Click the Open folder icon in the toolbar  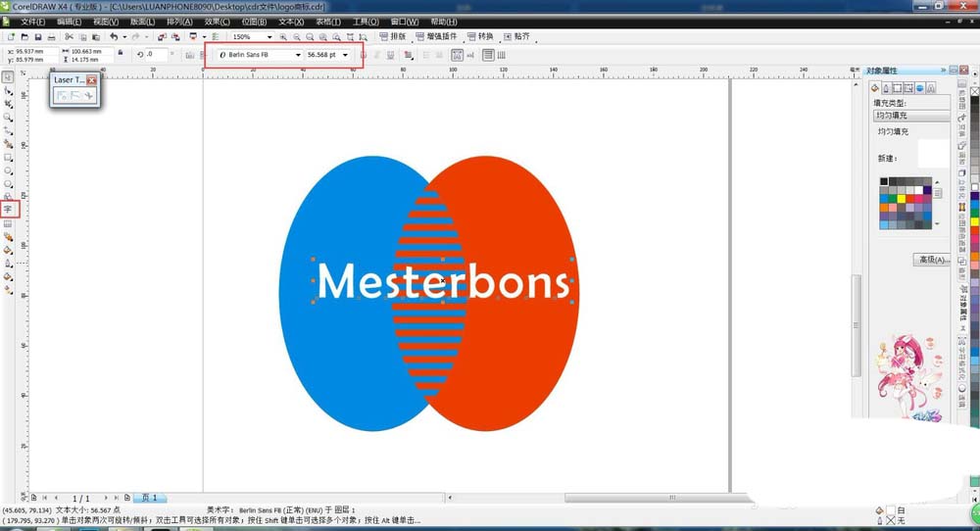click(24, 37)
